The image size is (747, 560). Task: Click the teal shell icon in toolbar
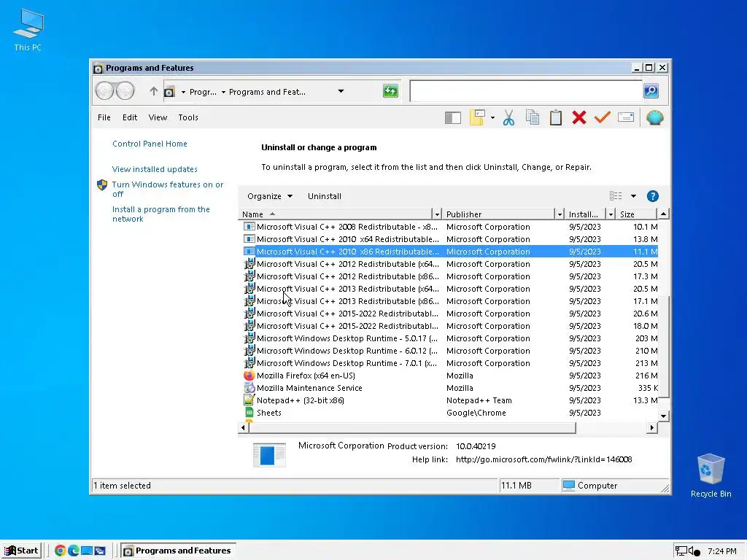click(654, 117)
